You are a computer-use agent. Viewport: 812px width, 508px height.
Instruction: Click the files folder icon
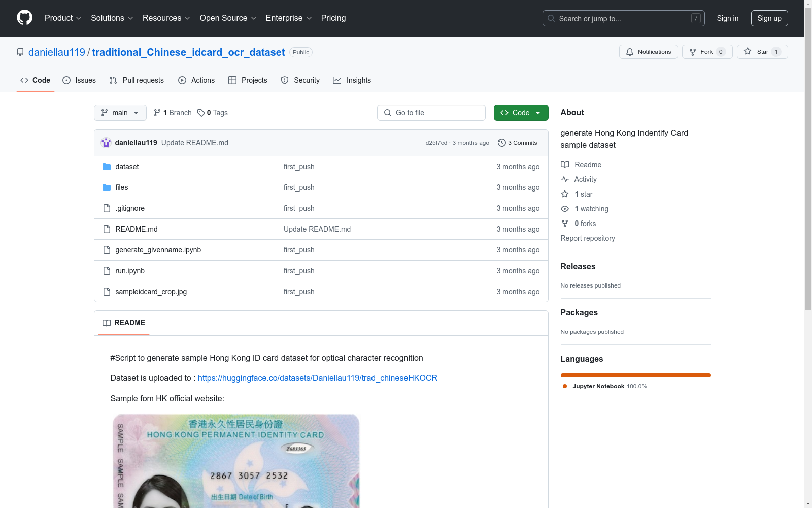pyautogui.click(x=107, y=187)
